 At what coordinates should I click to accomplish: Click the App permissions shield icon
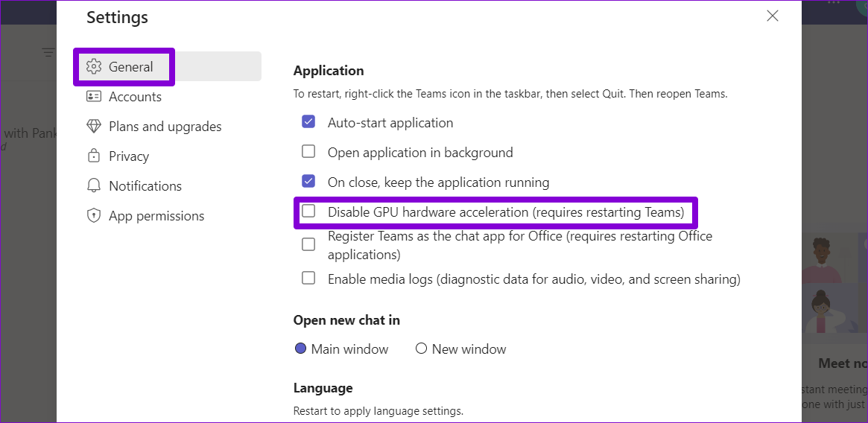point(94,215)
